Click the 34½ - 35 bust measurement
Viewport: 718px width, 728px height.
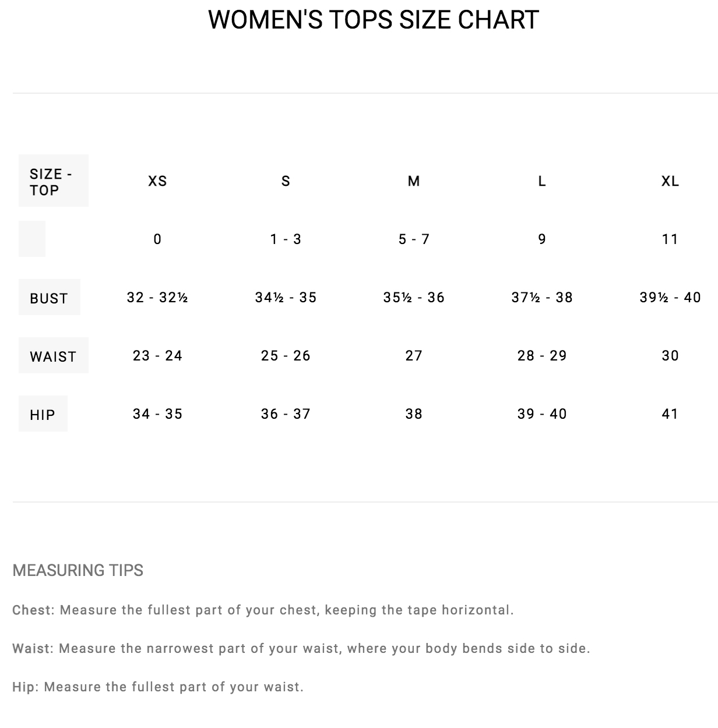click(x=286, y=297)
